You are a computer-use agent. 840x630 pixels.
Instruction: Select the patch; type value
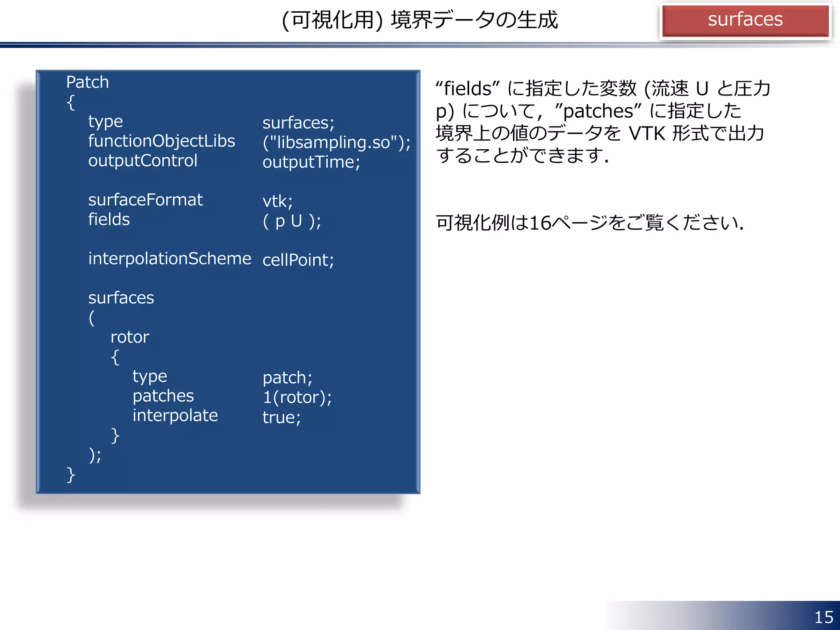(x=287, y=378)
